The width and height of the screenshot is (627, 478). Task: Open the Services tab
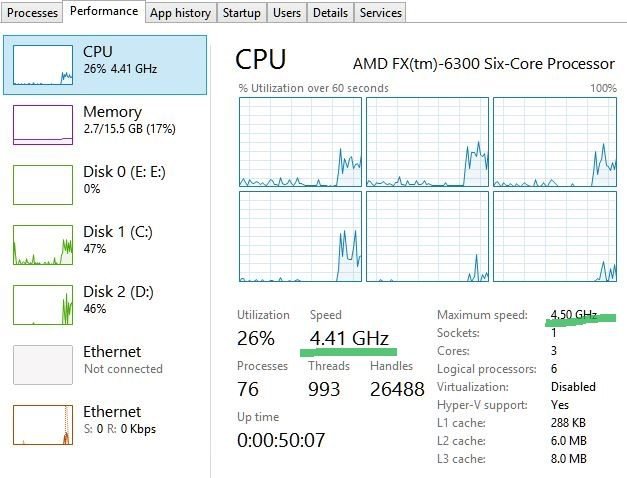(380, 13)
